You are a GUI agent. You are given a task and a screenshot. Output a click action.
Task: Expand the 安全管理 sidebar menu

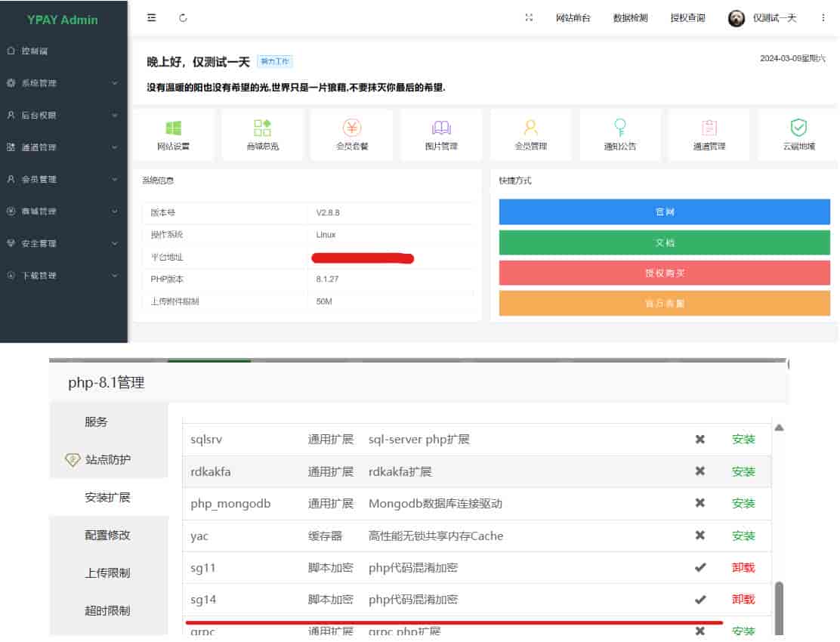tap(63, 243)
